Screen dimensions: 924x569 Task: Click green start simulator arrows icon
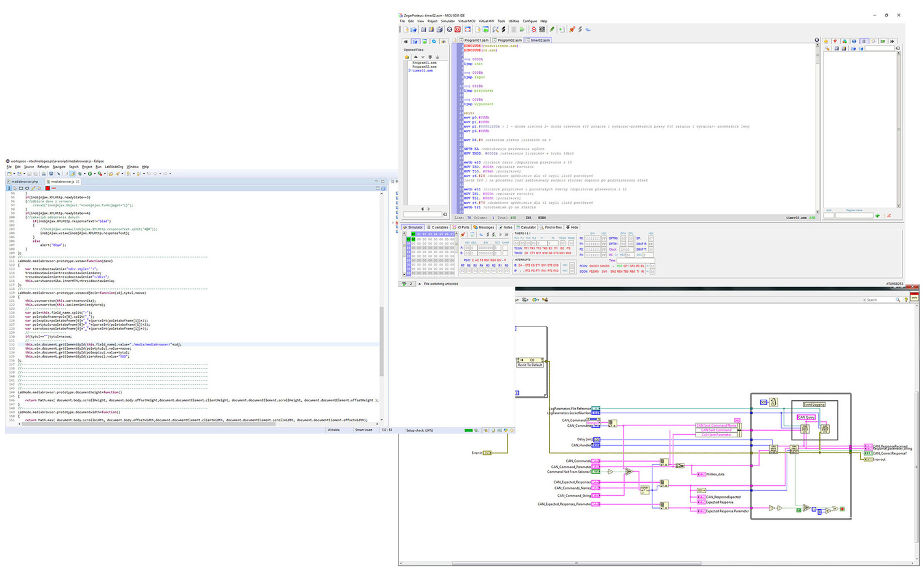522,30
